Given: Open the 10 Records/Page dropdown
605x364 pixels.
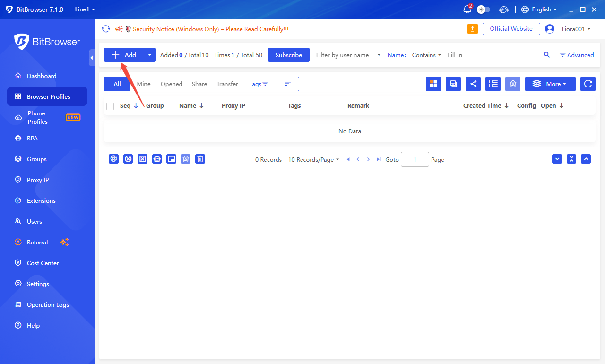Looking at the screenshot, I should click(314, 159).
